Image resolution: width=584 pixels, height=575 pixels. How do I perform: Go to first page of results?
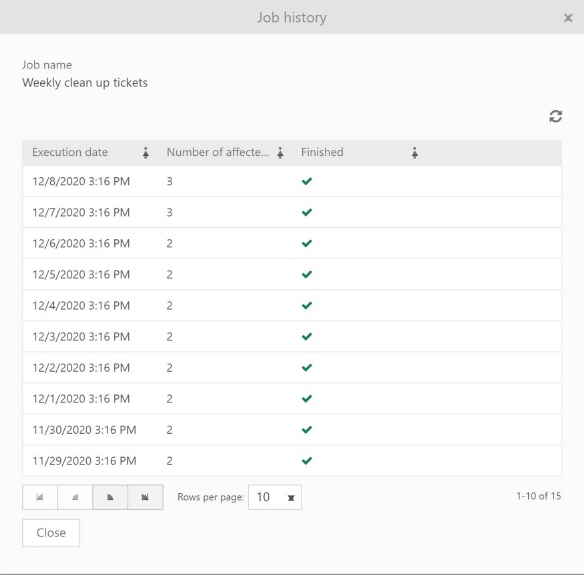[x=40, y=497]
